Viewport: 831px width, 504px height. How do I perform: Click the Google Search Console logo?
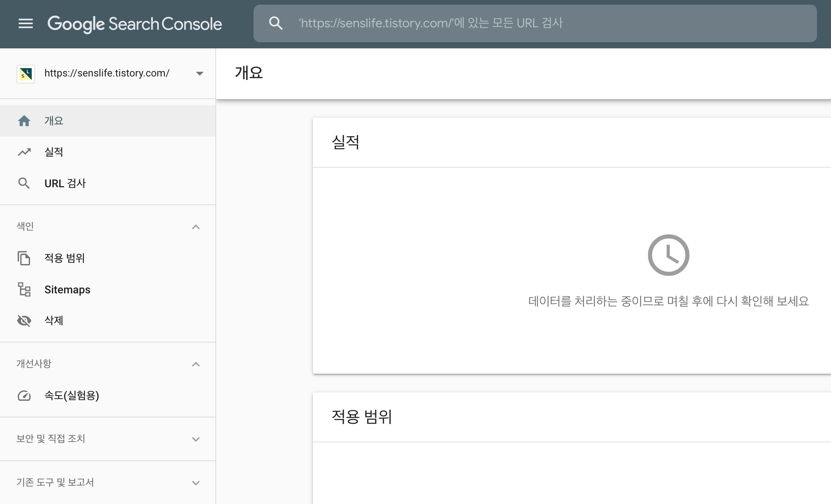click(135, 24)
